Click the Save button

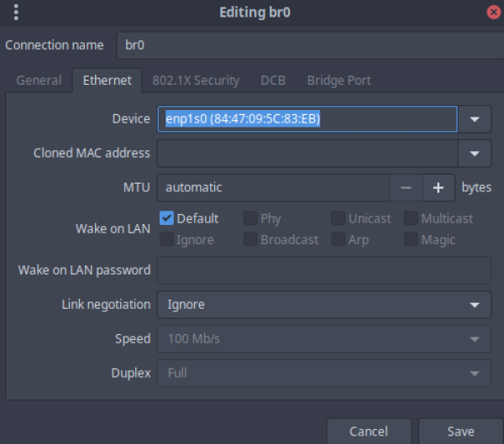(460, 431)
